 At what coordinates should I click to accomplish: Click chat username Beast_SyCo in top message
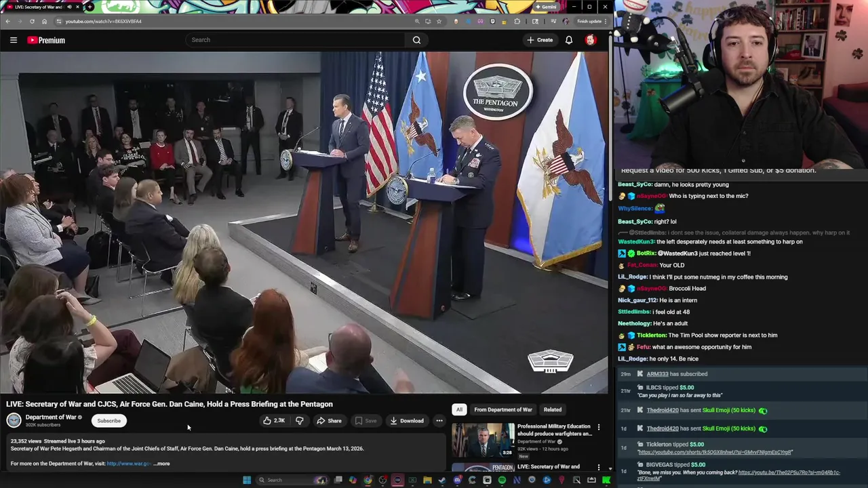pyautogui.click(x=635, y=184)
